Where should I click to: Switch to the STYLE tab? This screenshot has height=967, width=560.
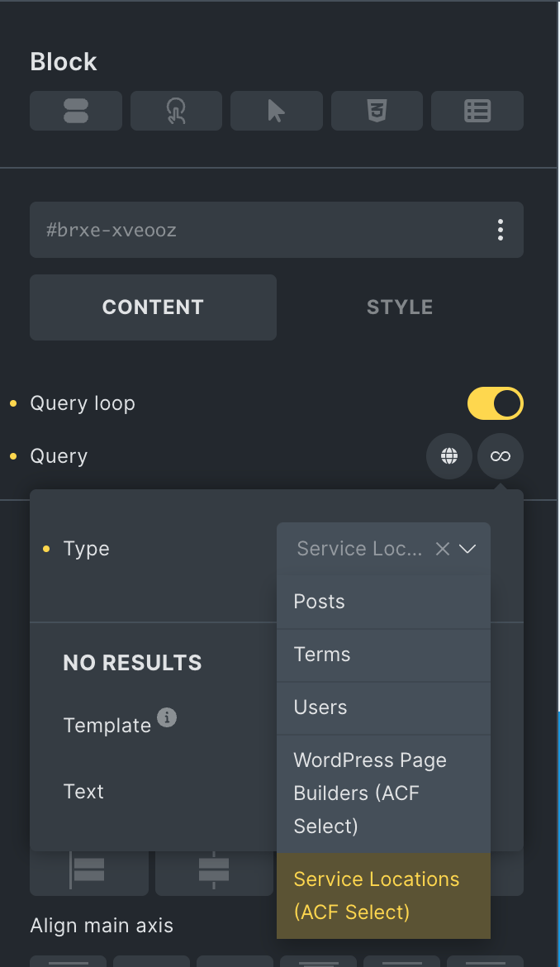pyautogui.click(x=400, y=307)
